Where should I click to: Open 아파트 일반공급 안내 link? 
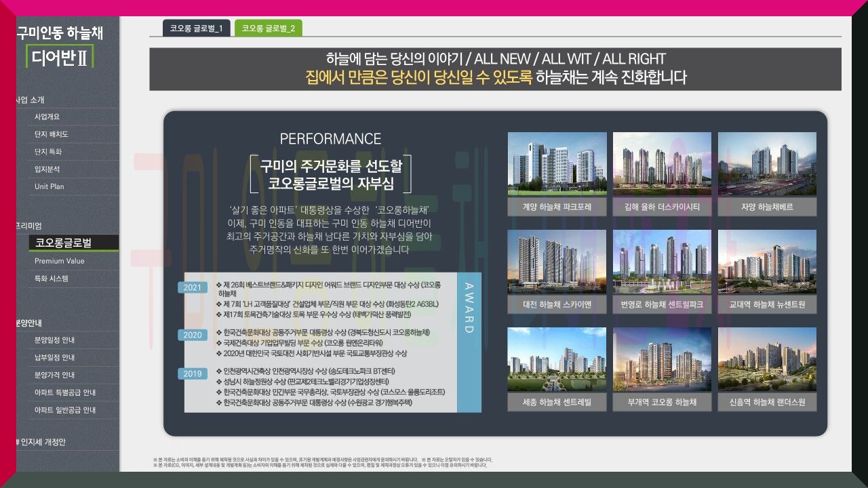click(66, 410)
